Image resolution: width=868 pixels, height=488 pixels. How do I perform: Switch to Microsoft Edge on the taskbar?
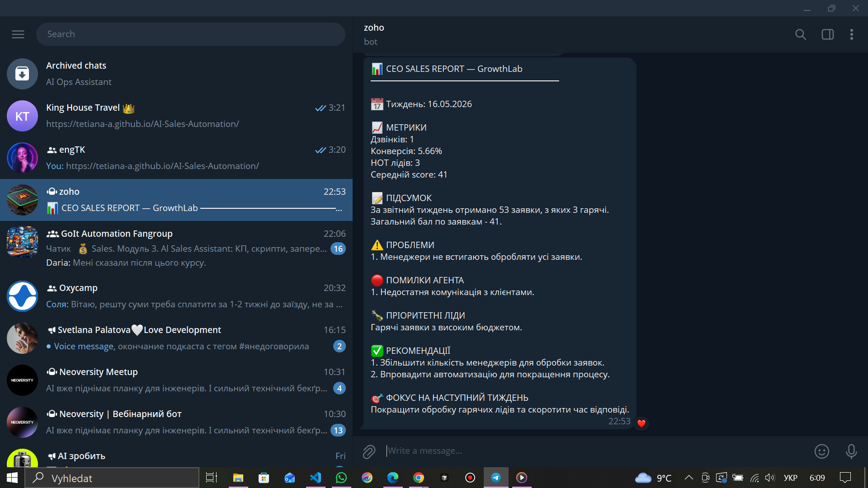coord(393,478)
